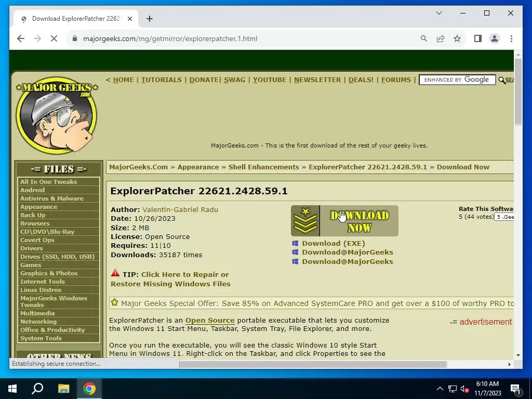Image resolution: width=532 pixels, height=399 pixels.
Task: Open the network tray icon
Action: point(453,389)
